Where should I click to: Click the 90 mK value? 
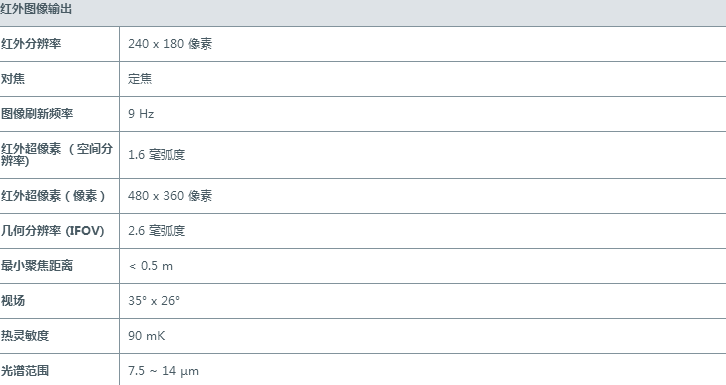[146, 335]
